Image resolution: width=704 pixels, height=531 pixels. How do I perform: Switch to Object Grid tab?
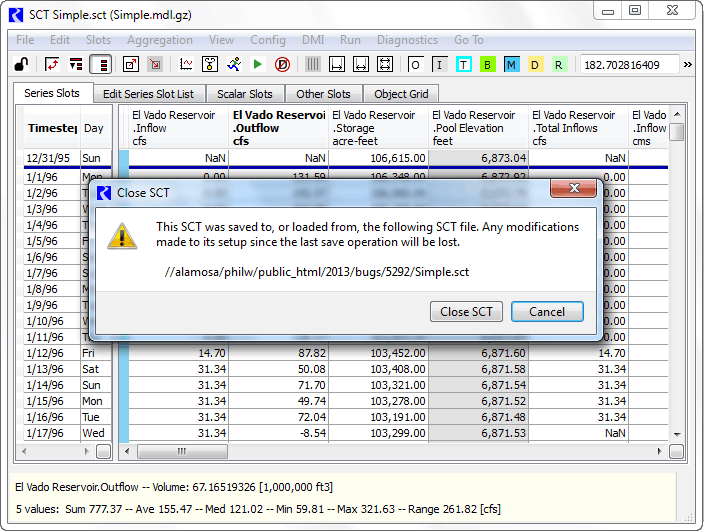click(x=401, y=94)
